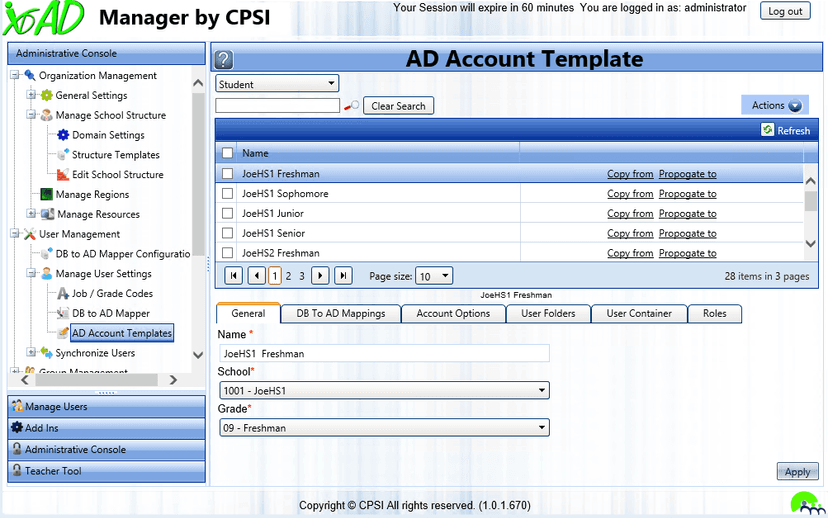Click the Manage Users panel icon

click(17, 406)
